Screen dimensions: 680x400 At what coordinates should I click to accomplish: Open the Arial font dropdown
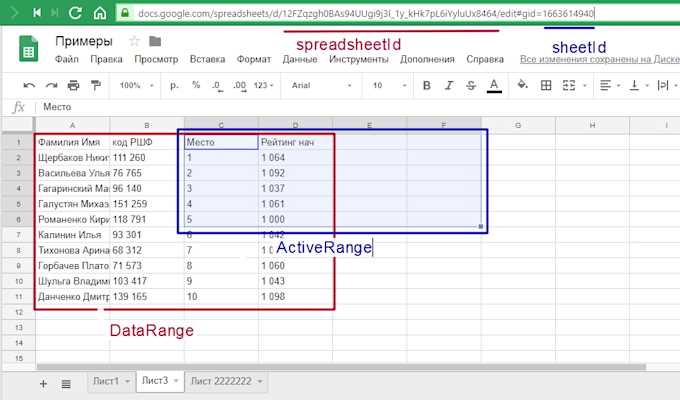(321, 85)
